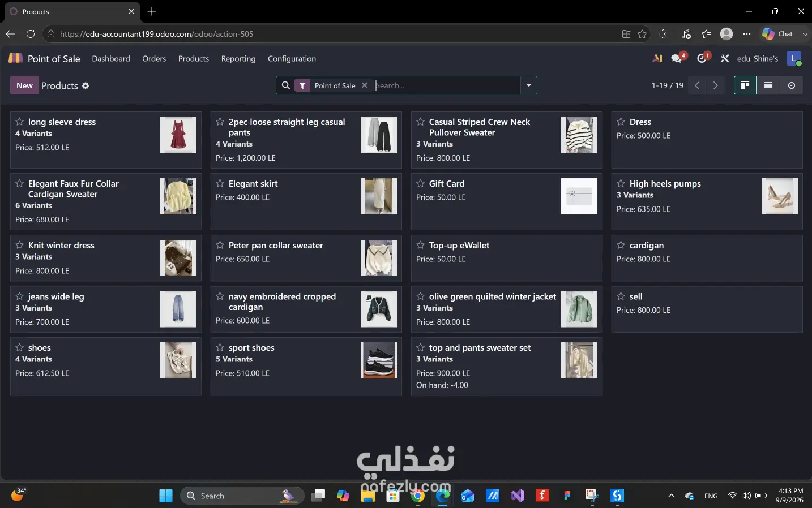Open Products gear settings icon
Image resolution: width=812 pixels, height=508 pixels.
pyautogui.click(x=86, y=86)
